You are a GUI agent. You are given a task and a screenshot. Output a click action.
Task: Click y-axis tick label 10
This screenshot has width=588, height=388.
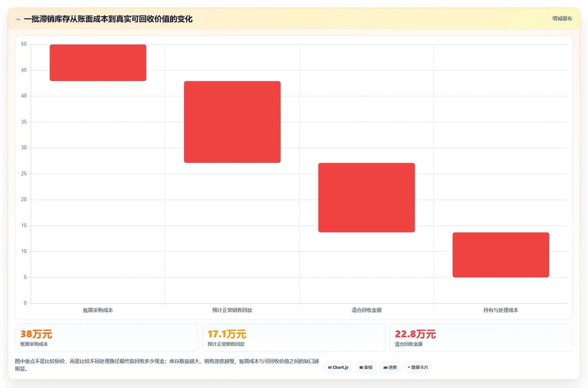pyautogui.click(x=24, y=251)
